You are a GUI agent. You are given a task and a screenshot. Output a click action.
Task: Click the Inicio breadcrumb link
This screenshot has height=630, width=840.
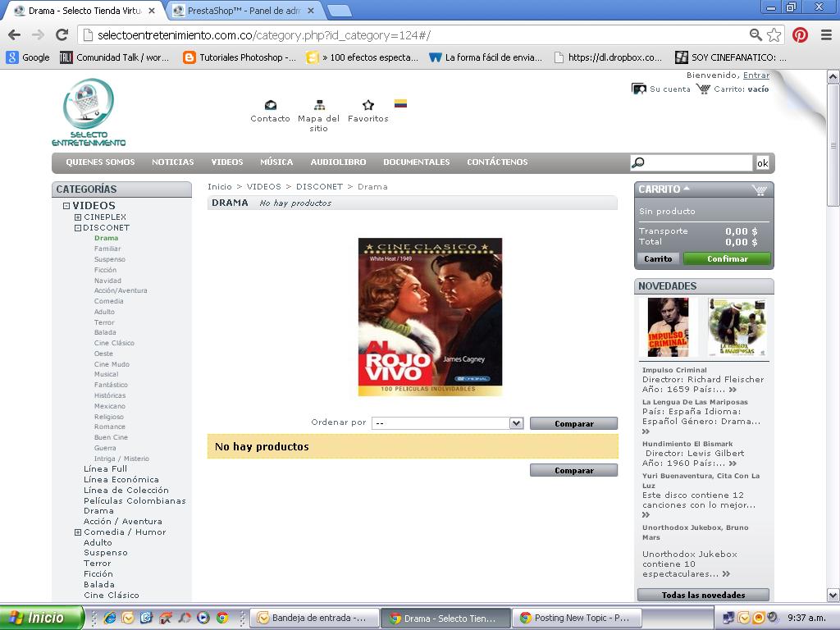tap(220, 187)
